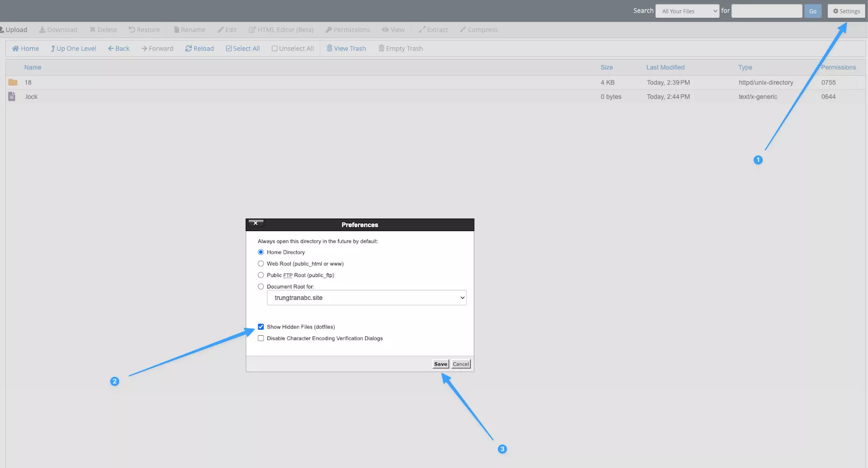Screen dimensions: 868x468
Task: Sort files by Last Modified column
Action: [665, 68]
